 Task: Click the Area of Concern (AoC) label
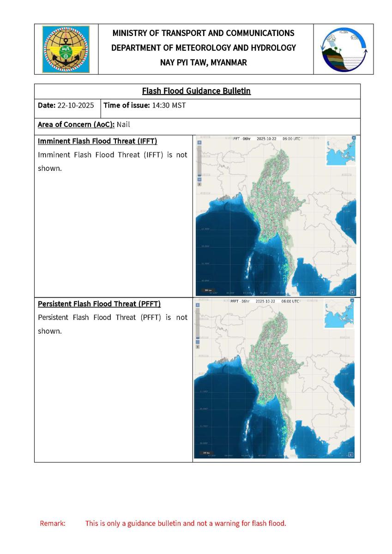[x=76, y=124]
